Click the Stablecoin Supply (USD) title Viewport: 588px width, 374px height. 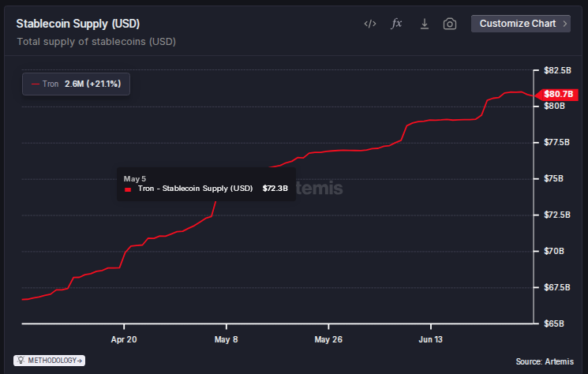pos(78,24)
